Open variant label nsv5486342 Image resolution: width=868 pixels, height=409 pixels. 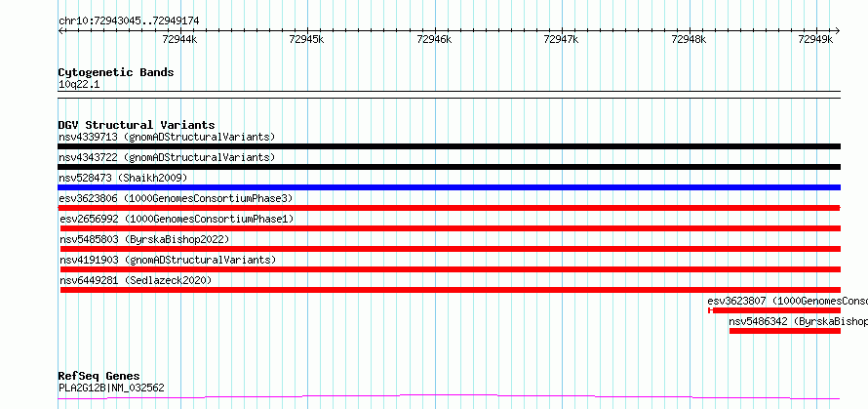click(x=798, y=321)
